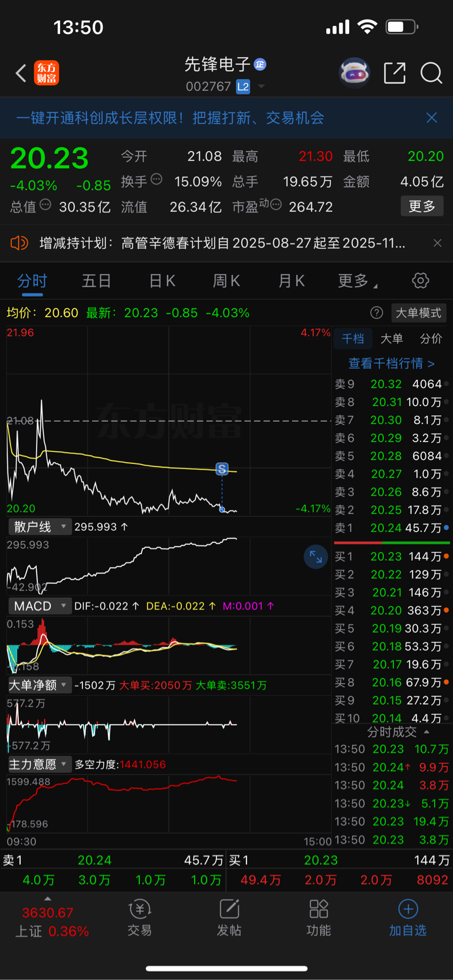Open the 东方财富 logo icon

click(47, 73)
